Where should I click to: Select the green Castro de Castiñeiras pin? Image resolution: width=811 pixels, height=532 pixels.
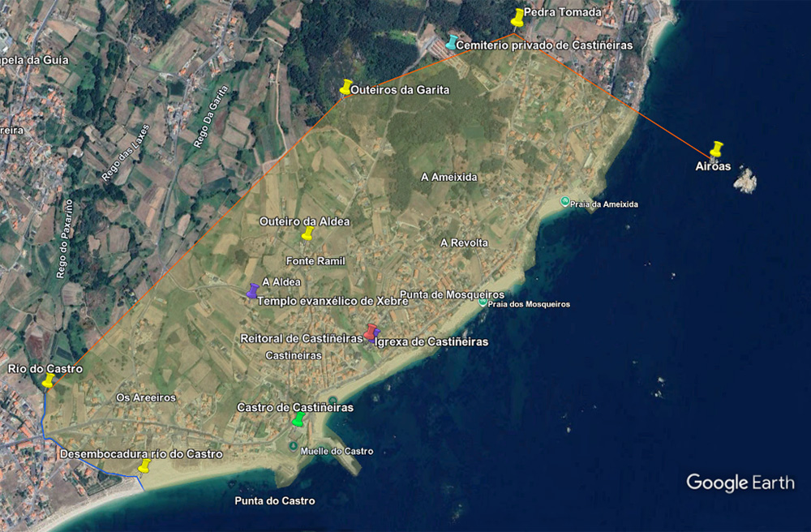point(298,418)
